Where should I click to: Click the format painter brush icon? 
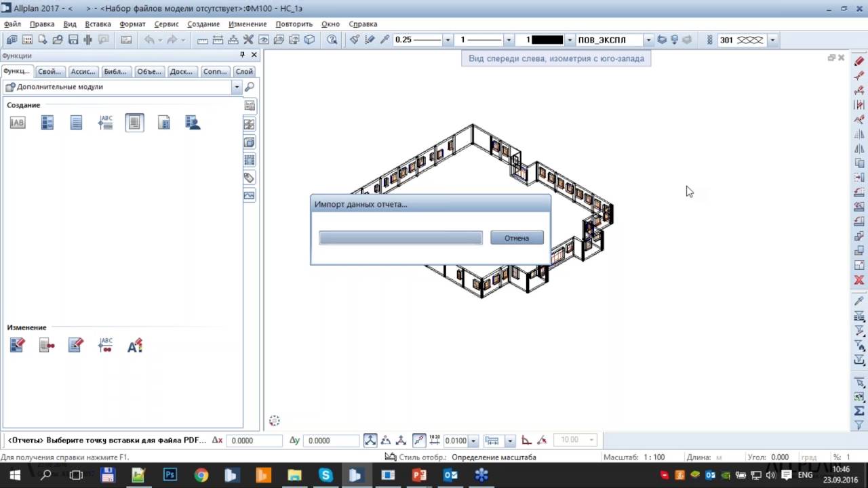(355, 40)
